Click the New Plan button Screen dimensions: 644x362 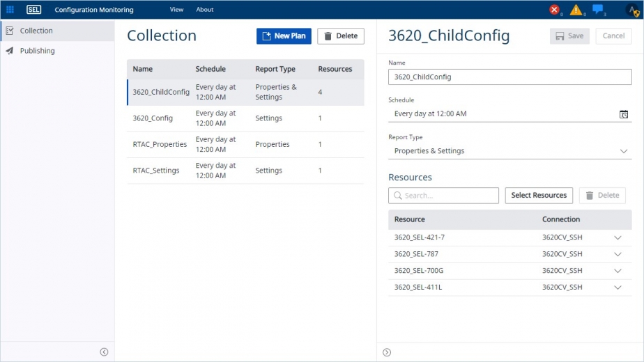pos(284,36)
